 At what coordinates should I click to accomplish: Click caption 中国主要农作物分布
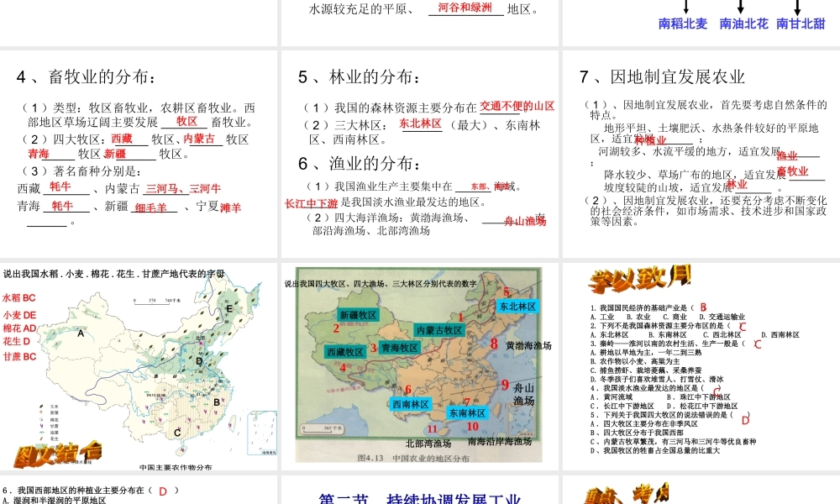click(176, 467)
